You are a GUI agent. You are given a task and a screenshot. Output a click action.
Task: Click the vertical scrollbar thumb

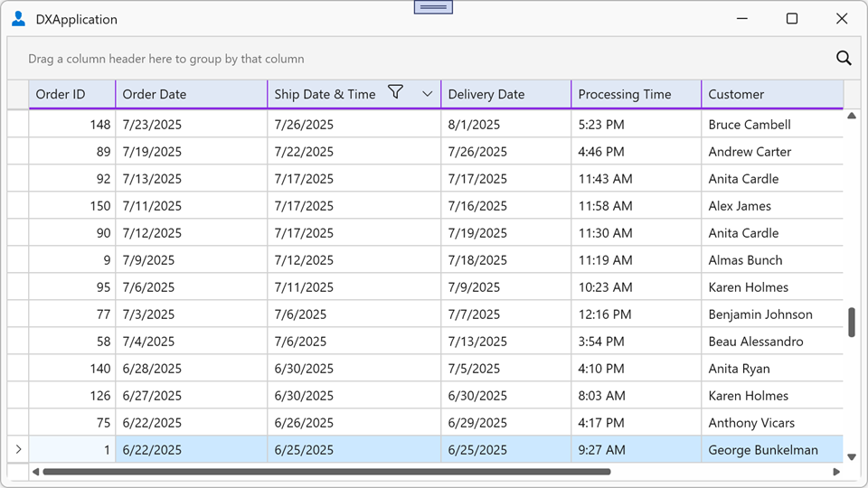pos(852,322)
